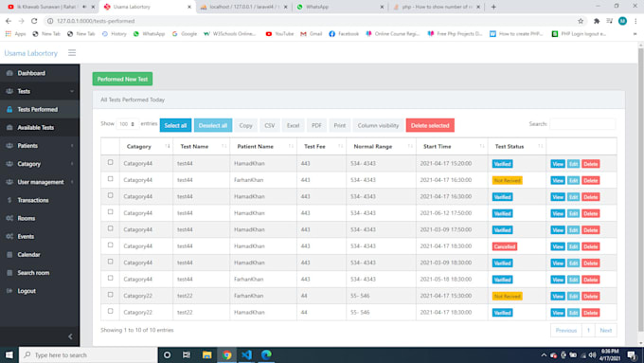View the first row, 2021-04-17 15:20:00

click(x=557, y=164)
